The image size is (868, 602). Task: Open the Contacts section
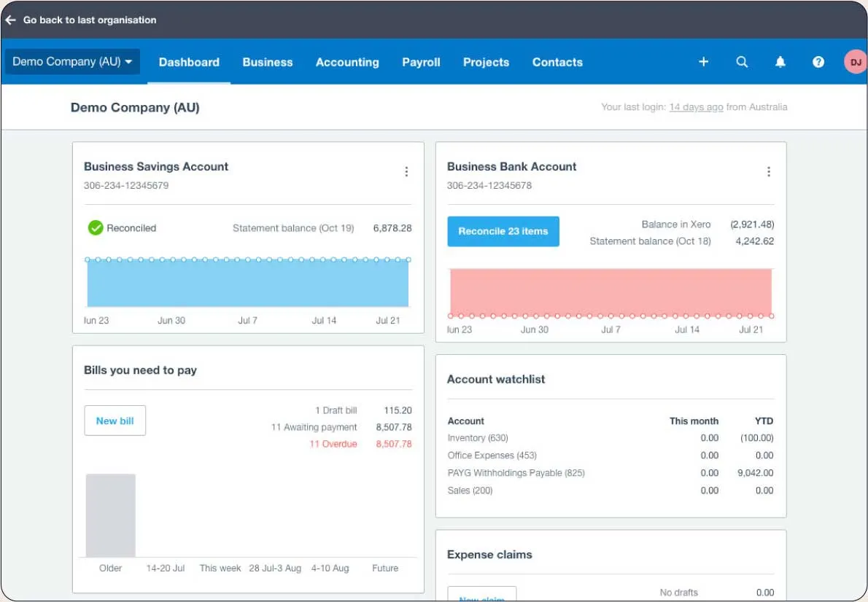[557, 62]
